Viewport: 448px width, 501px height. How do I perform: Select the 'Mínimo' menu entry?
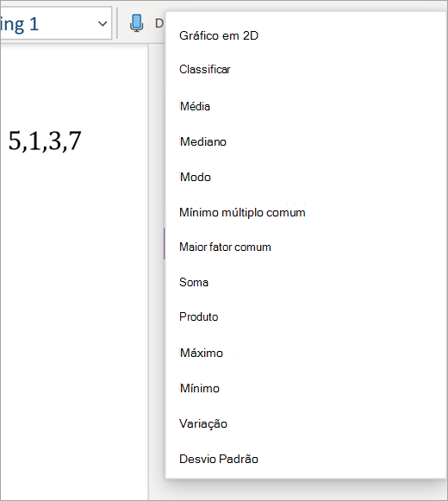(200, 388)
